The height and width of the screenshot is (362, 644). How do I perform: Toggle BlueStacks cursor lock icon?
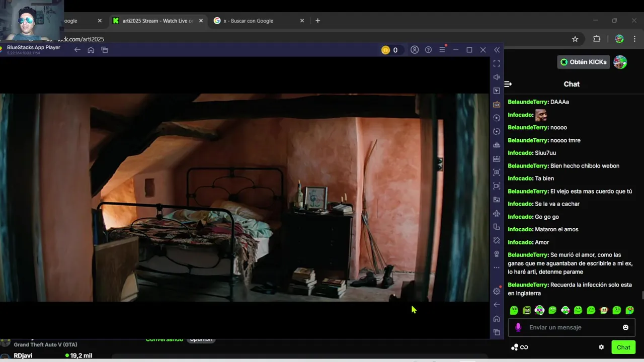(497, 90)
